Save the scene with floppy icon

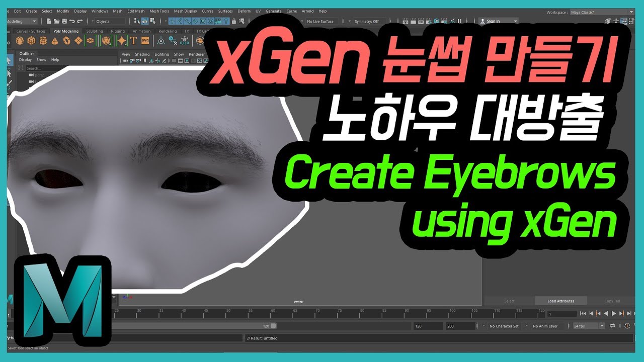click(x=64, y=21)
